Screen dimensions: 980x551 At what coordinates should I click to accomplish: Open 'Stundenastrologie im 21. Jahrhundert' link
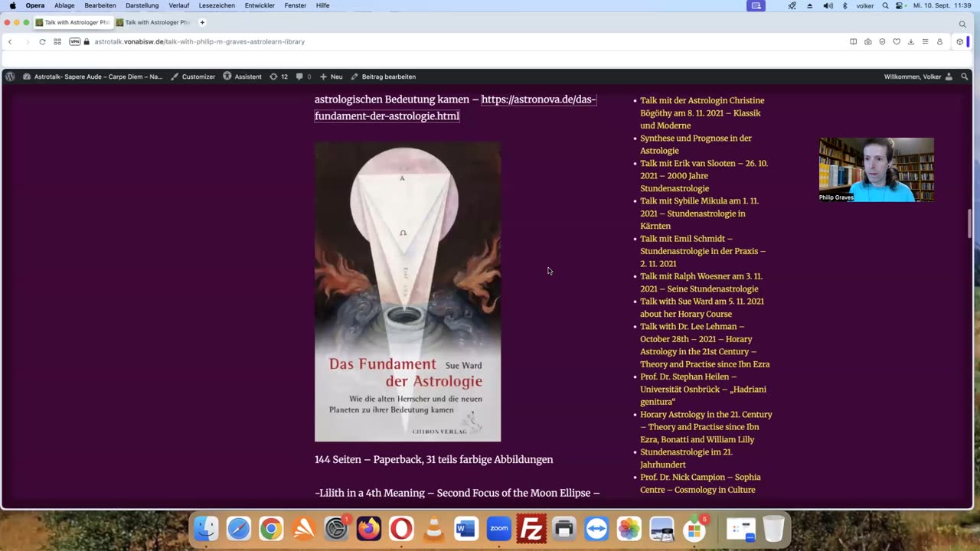tap(686, 458)
